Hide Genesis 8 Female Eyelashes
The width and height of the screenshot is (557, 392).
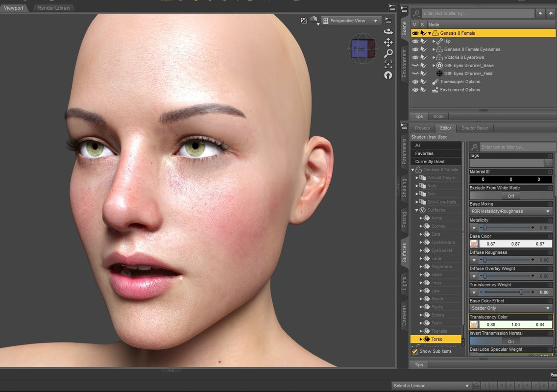415,49
